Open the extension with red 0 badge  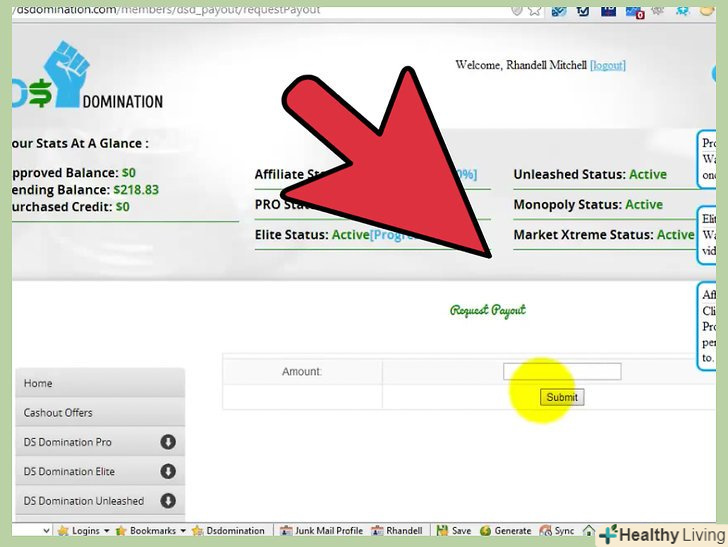[x=634, y=11]
